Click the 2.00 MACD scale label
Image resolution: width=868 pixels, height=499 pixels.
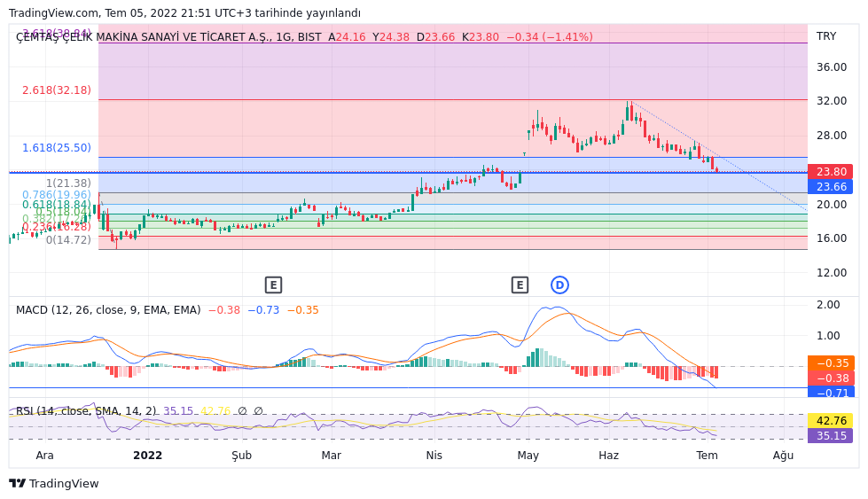pos(828,304)
